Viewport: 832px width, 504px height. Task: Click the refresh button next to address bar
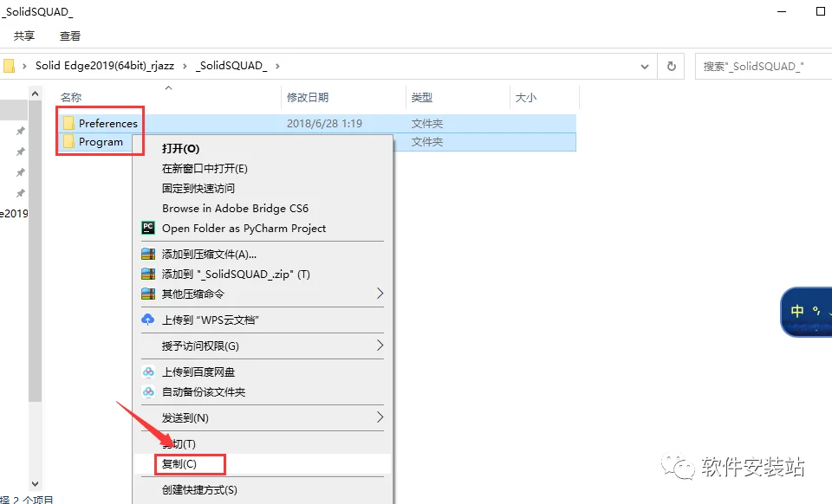pyautogui.click(x=671, y=66)
